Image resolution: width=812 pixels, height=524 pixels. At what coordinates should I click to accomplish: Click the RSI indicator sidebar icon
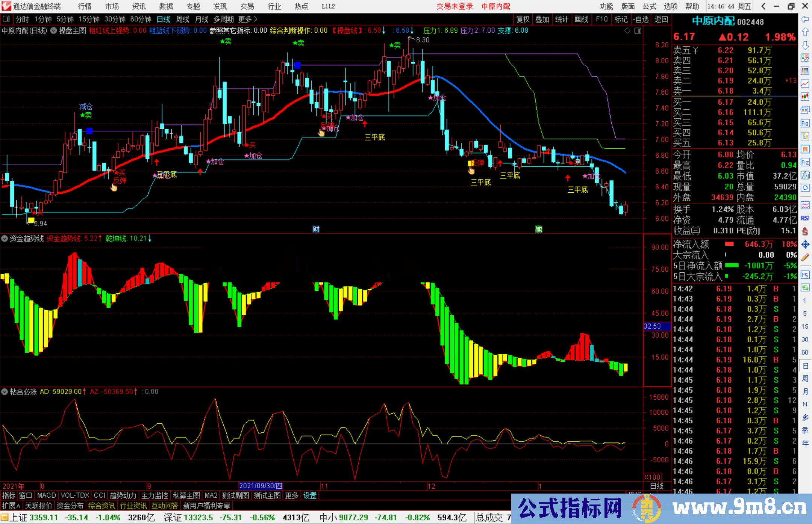pos(805,218)
